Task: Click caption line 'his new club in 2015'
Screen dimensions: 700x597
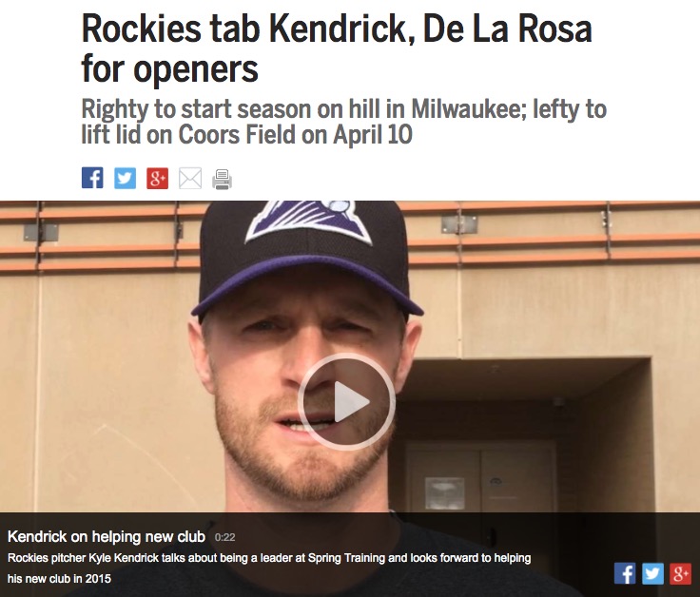Action: point(59,579)
